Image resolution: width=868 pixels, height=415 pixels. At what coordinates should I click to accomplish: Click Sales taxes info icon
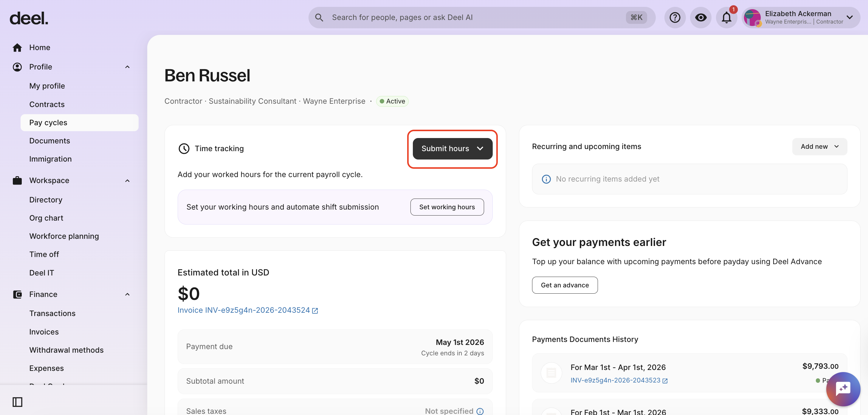(480, 411)
